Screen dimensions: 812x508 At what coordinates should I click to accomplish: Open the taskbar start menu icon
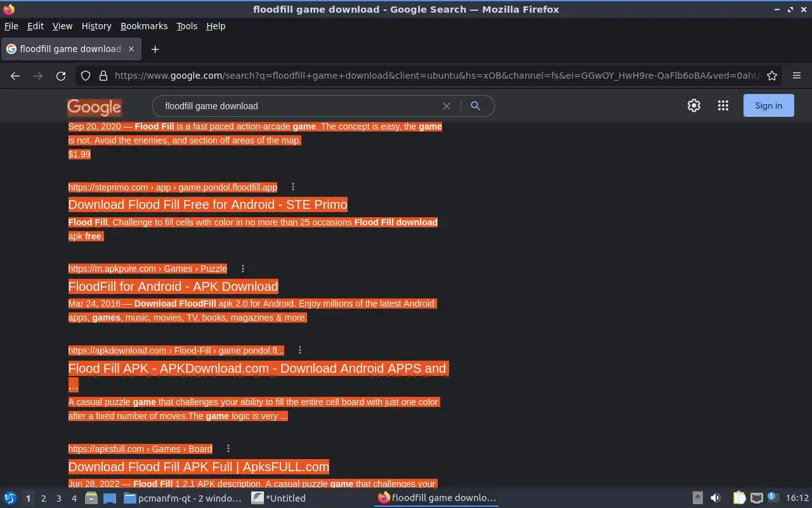(10, 498)
